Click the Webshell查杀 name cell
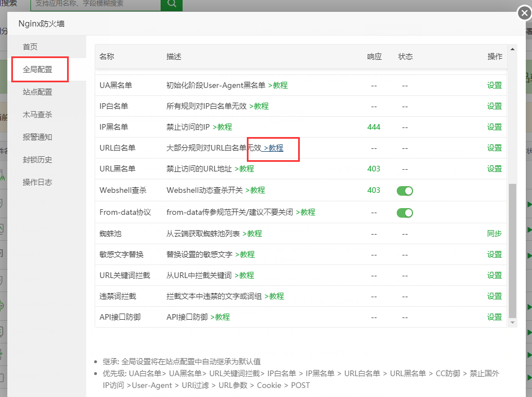The image size is (532, 397). pos(123,190)
